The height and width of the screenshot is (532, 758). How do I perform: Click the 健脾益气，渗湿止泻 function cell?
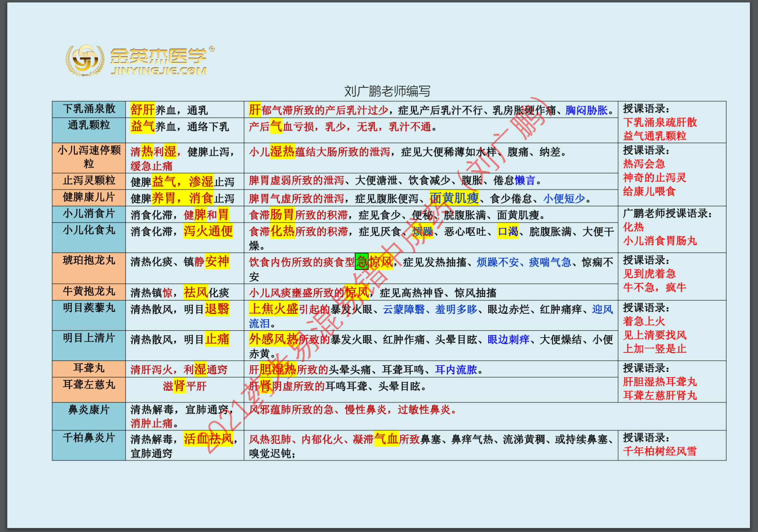click(185, 181)
